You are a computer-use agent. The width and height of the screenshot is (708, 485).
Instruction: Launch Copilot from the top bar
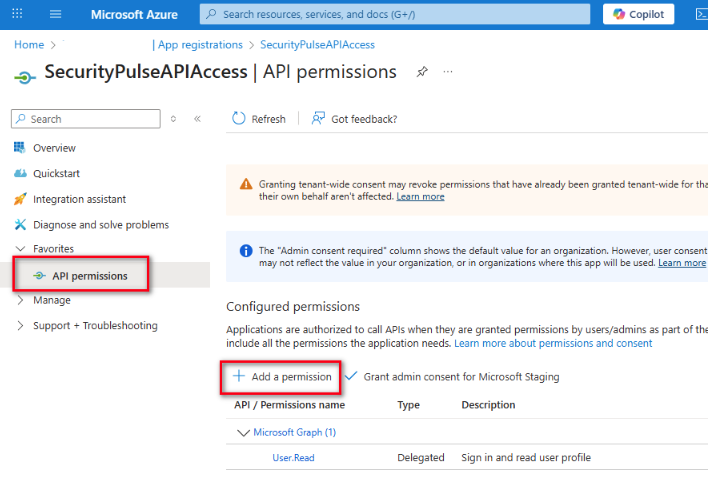pos(638,14)
